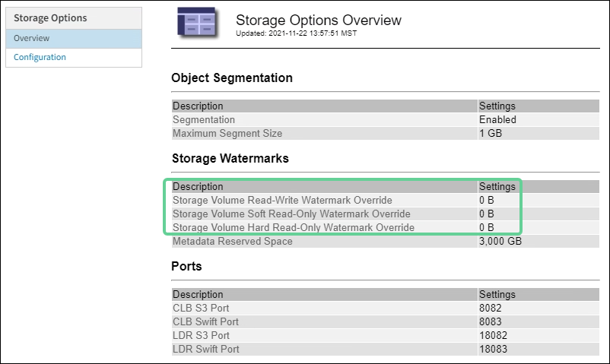610x364 pixels.
Task: Open the Configuration menu item
Action: click(x=40, y=57)
